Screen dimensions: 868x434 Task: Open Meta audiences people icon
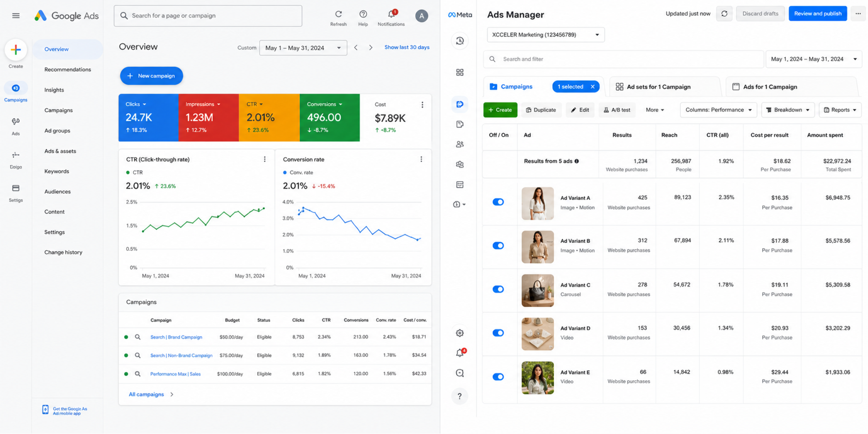click(x=460, y=144)
